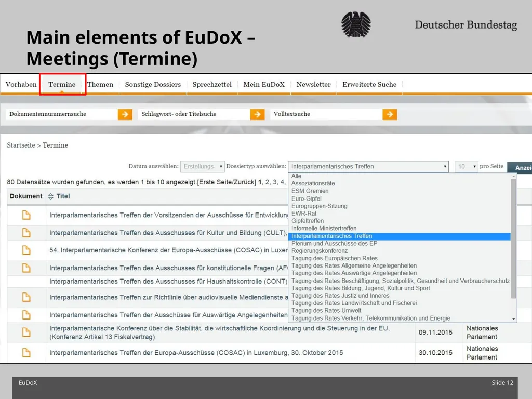Click the date cell 09.11.2015
Image resolution: width=532 pixels, height=399 pixels.
(435, 332)
